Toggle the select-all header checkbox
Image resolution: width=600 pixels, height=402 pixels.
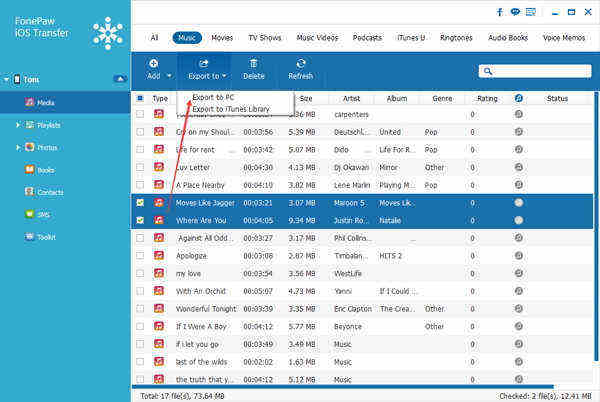pyautogui.click(x=140, y=98)
